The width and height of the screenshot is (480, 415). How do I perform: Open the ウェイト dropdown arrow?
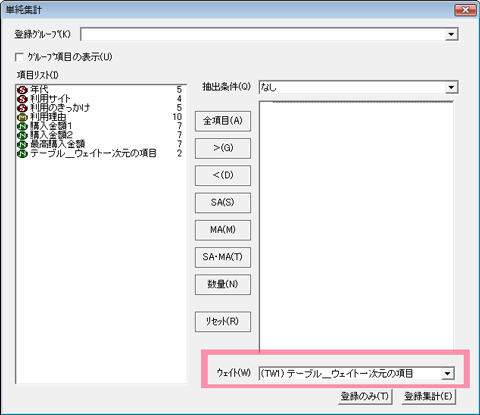pyautogui.click(x=447, y=373)
